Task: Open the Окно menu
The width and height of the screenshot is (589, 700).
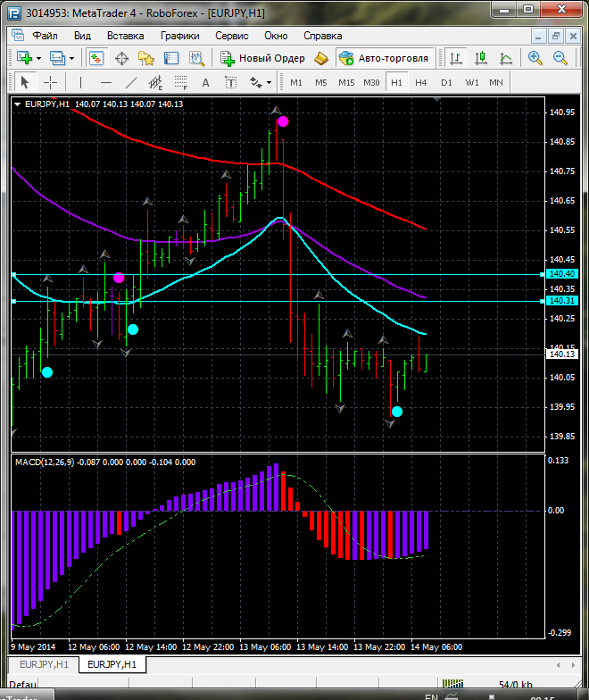Action: coord(276,36)
